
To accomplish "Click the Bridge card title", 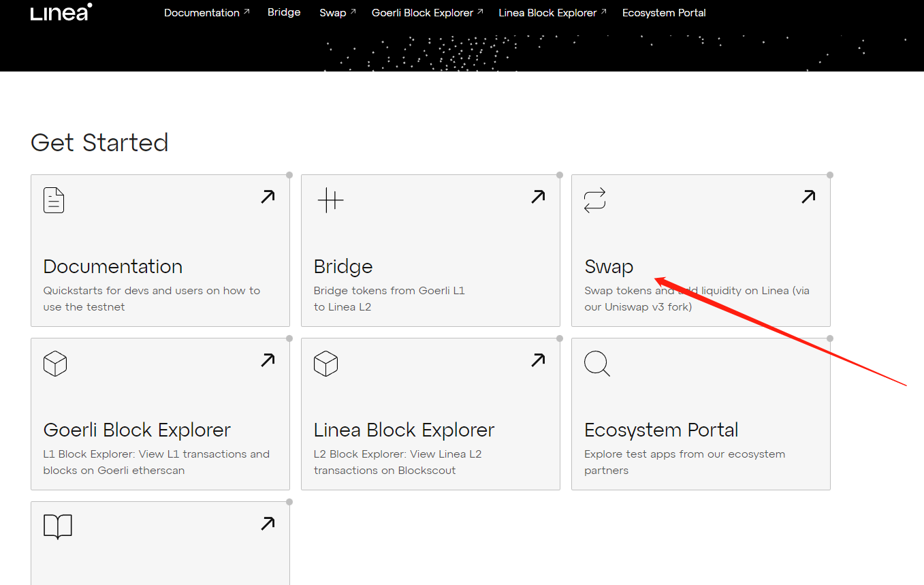I will point(343,266).
